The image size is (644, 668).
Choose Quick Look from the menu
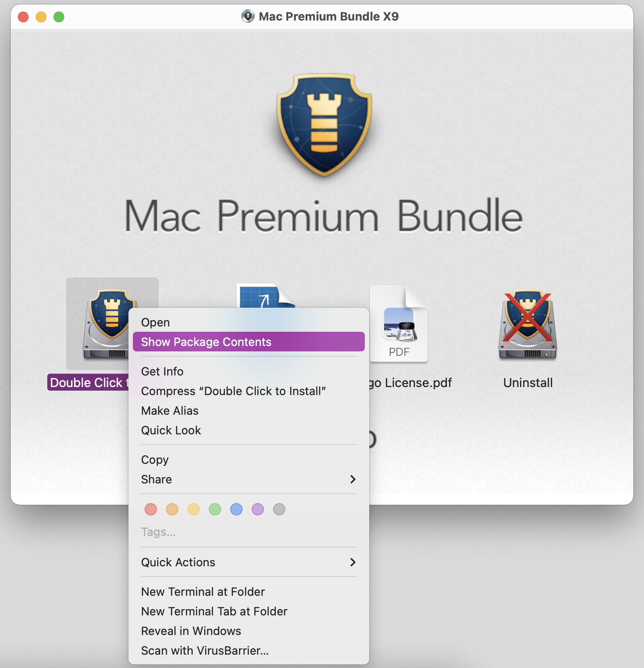[249, 430]
